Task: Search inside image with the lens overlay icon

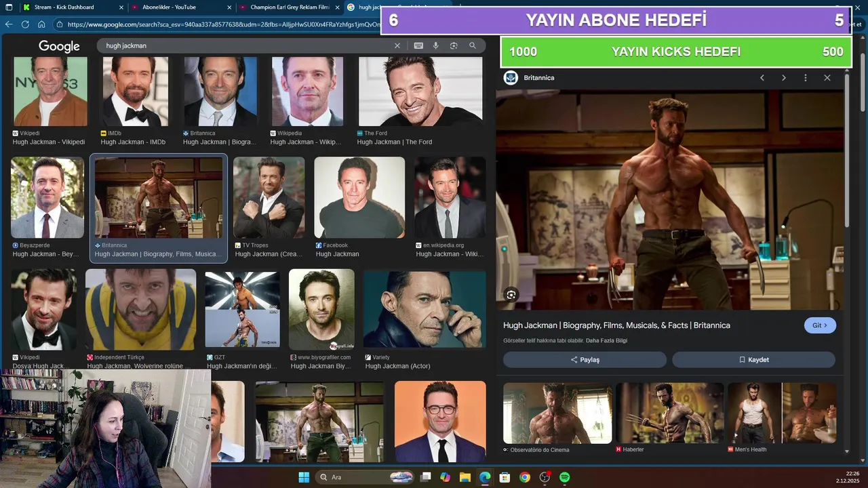Action: point(511,294)
